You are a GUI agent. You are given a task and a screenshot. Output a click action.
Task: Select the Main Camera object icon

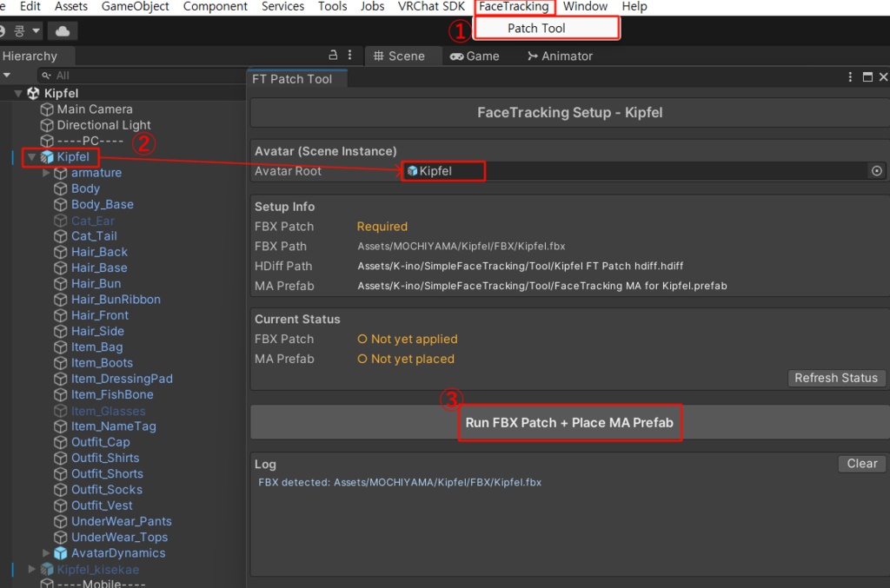pyautogui.click(x=47, y=109)
